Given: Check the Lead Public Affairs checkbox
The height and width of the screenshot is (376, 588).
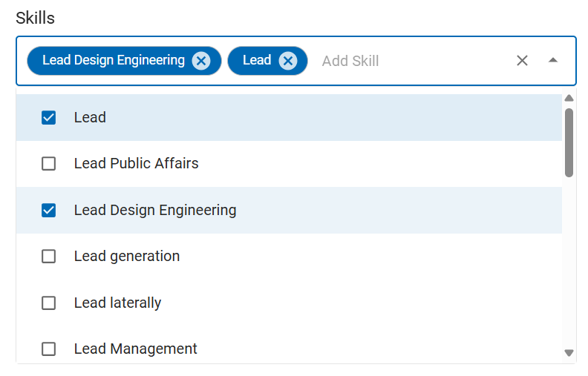Looking at the screenshot, I should point(49,164).
